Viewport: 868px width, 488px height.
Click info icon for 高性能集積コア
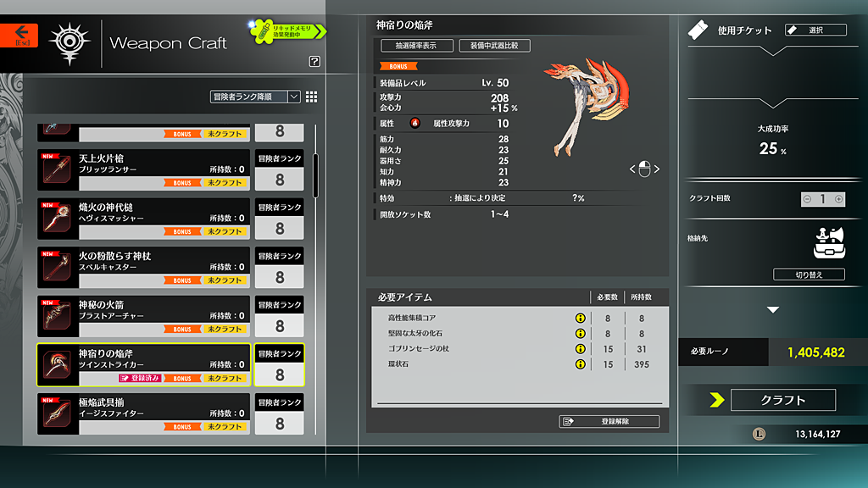click(x=581, y=318)
